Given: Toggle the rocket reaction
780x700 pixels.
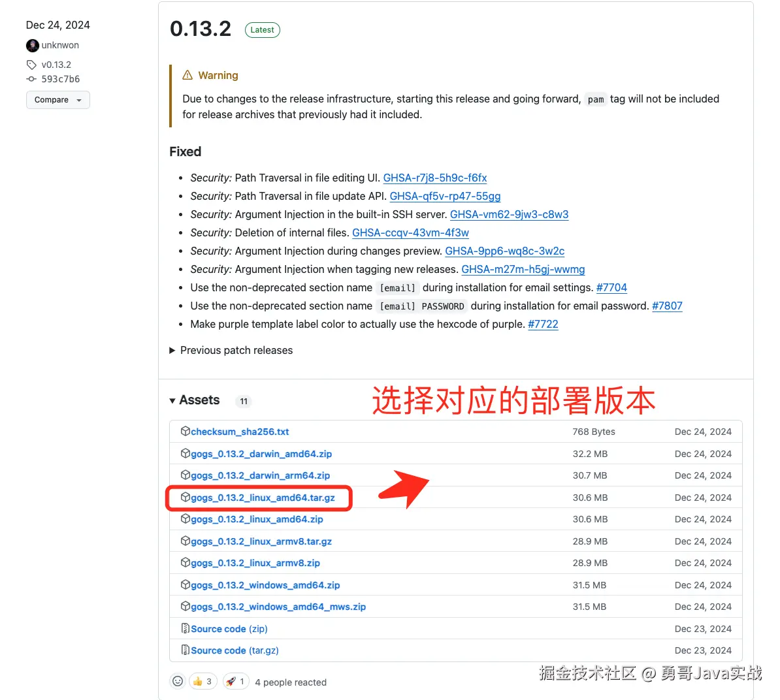Looking at the screenshot, I should coord(236,681).
